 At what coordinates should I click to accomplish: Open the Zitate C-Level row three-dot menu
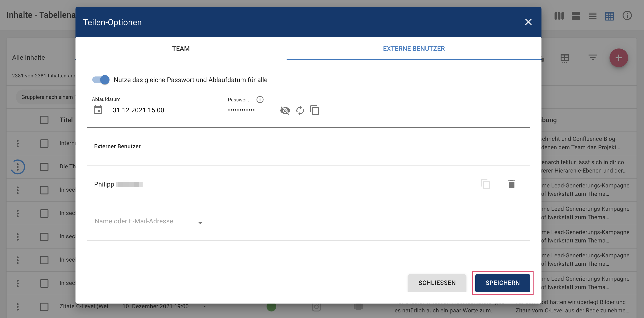17,307
